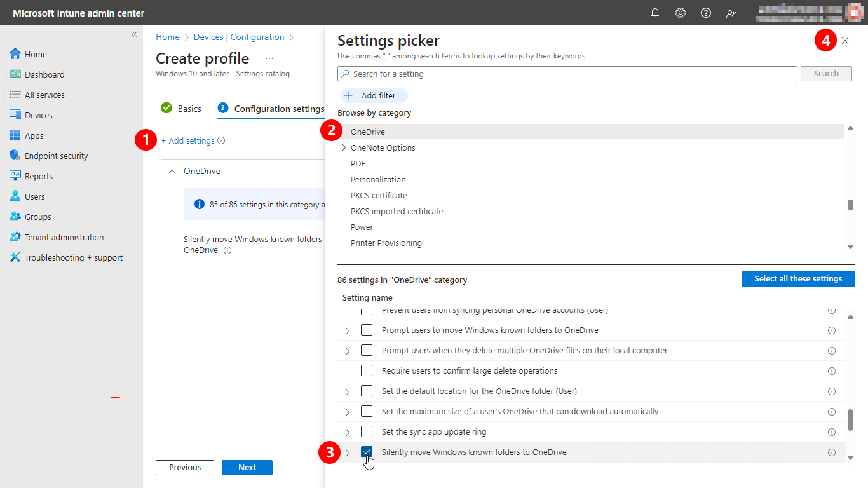Collapse the left navigation menu
Image resolution: width=868 pixels, height=488 pixels.
(x=134, y=34)
